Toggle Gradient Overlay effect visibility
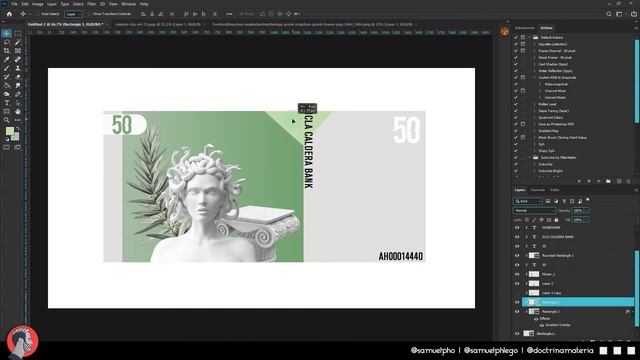The image size is (640, 360). pos(542,325)
